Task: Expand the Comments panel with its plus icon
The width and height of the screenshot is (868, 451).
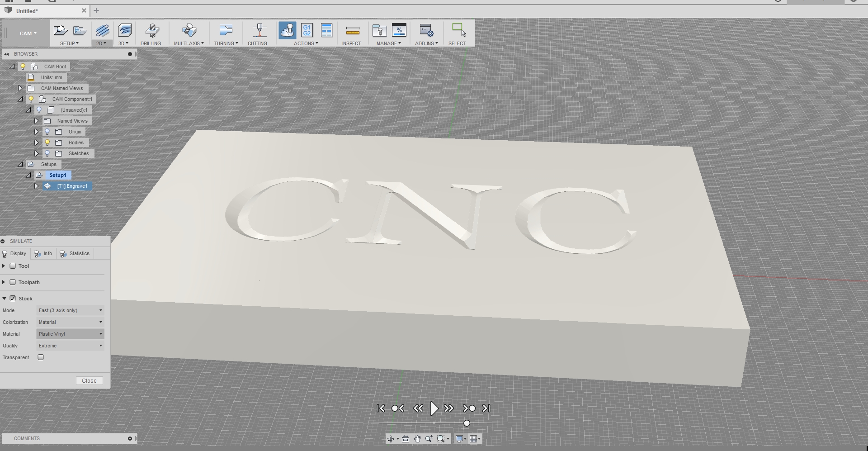Action: coord(130,438)
